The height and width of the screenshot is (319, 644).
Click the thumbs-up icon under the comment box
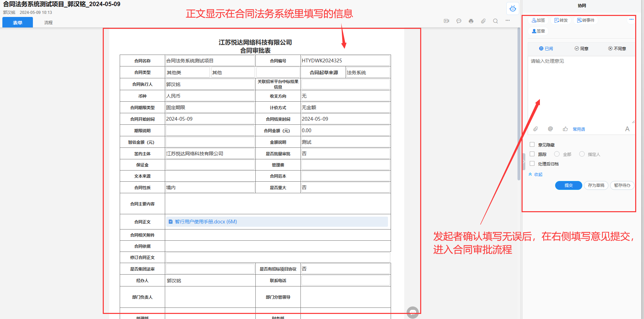(565, 129)
